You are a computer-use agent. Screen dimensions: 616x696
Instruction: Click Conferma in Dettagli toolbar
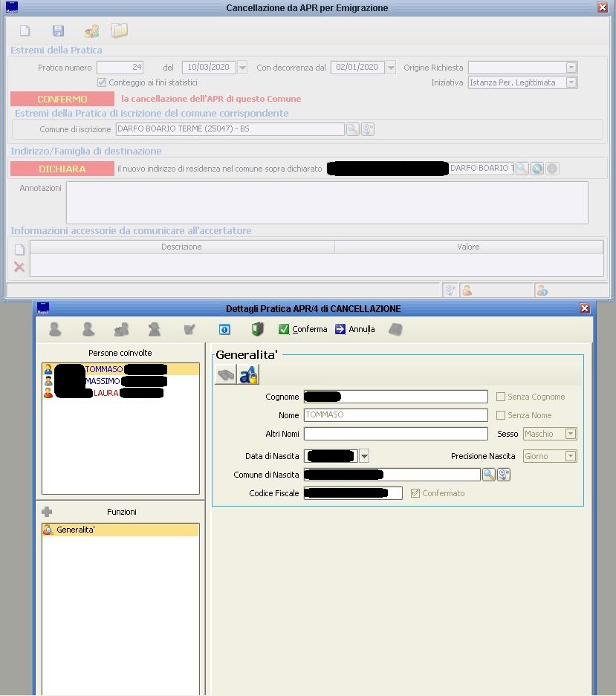tap(303, 329)
